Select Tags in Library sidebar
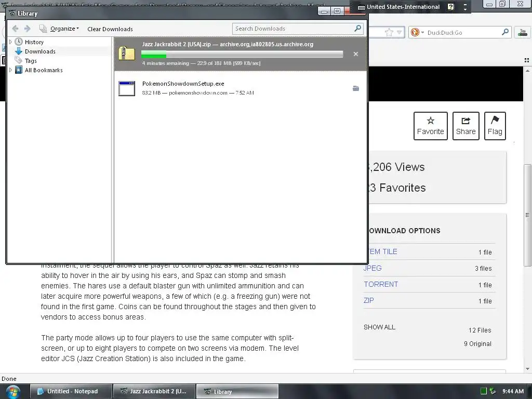The width and height of the screenshot is (532, 399). point(31,61)
